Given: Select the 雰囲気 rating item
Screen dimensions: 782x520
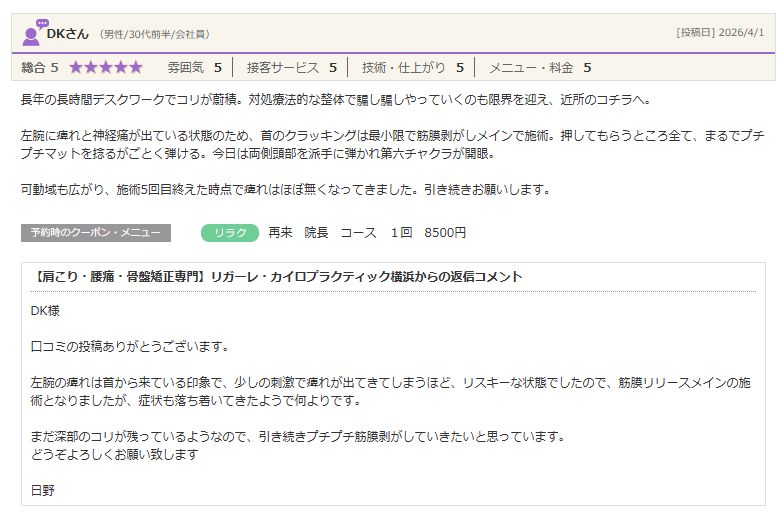Looking at the screenshot, I should [x=194, y=68].
